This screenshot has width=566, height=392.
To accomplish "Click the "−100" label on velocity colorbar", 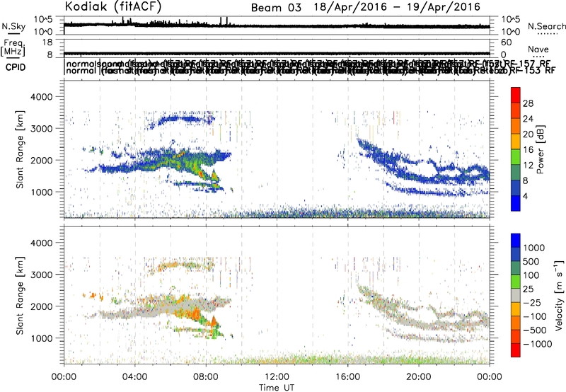I will [534, 316].
